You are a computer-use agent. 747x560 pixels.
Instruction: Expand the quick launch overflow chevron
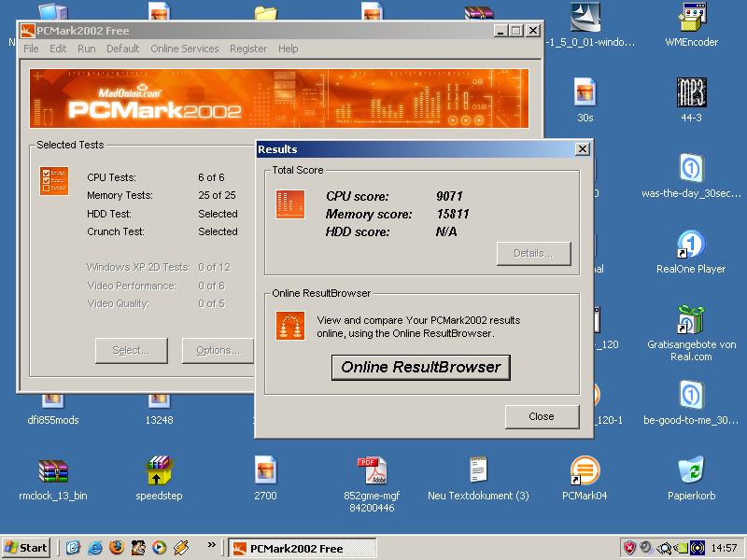pyautogui.click(x=212, y=544)
